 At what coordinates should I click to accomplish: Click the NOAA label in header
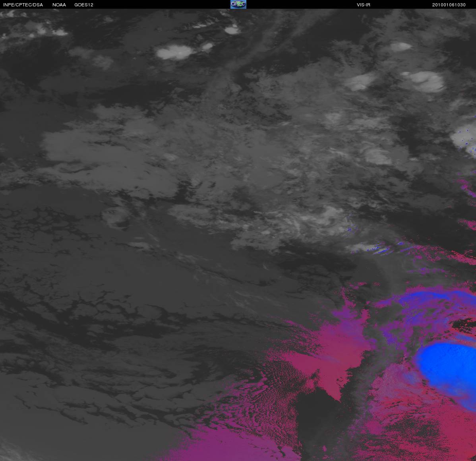(59, 5)
